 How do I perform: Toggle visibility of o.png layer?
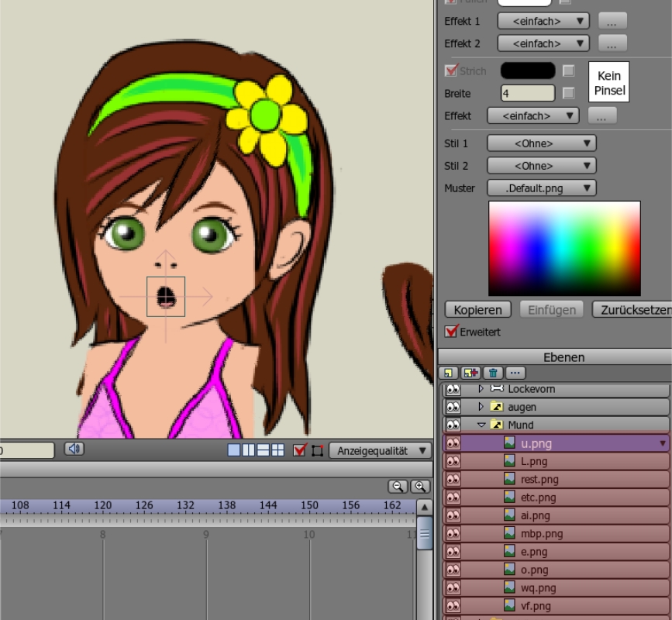[453, 570]
